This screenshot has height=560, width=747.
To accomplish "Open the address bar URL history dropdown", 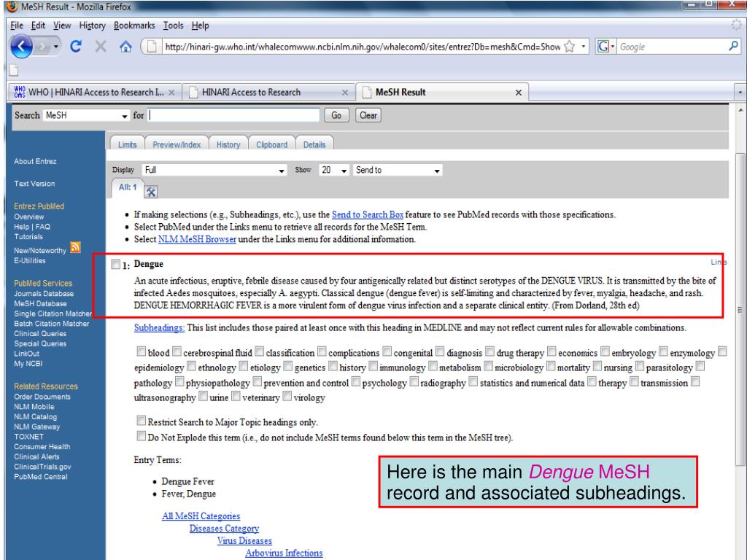I will [583, 47].
